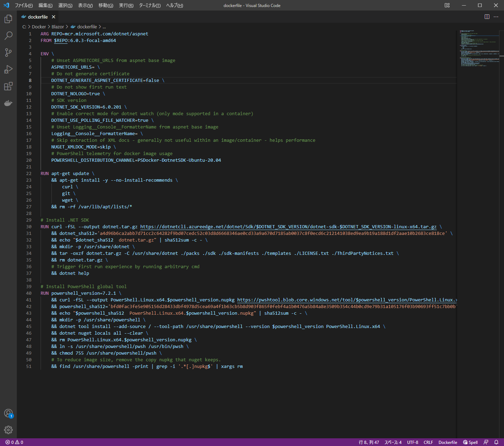Click errors and warnings count in status bar
The image size is (504, 446).
click(14, 442)
